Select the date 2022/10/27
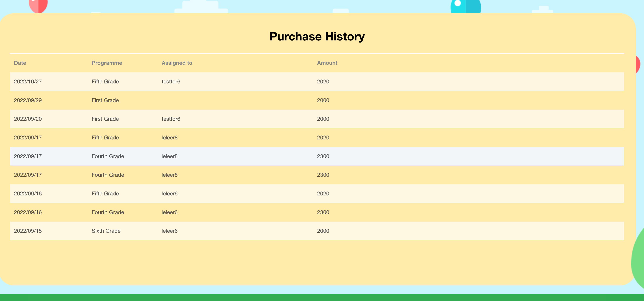 pyautogui.click(x=28, y=81)
